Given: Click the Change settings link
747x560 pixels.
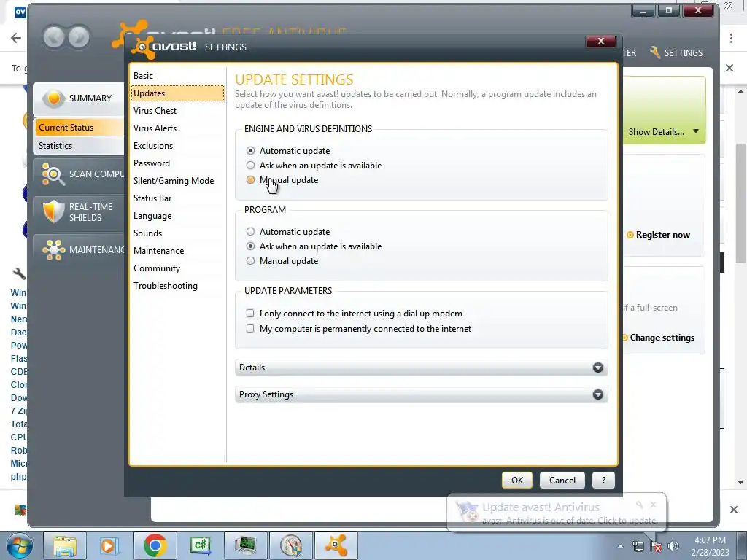Looking at the screenshot, I should coord(662,338).
